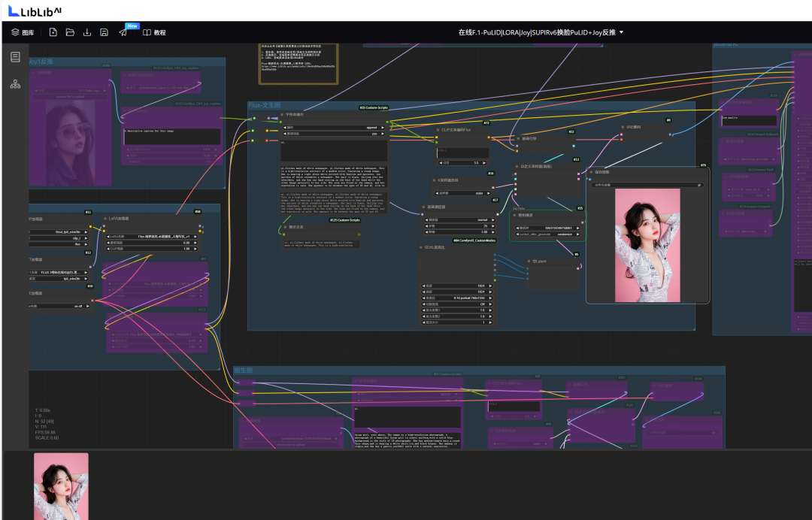Viewport: 812px width, 520px height.
Task: Open the 操作 append combo box
Action: [x=335, y=127]
